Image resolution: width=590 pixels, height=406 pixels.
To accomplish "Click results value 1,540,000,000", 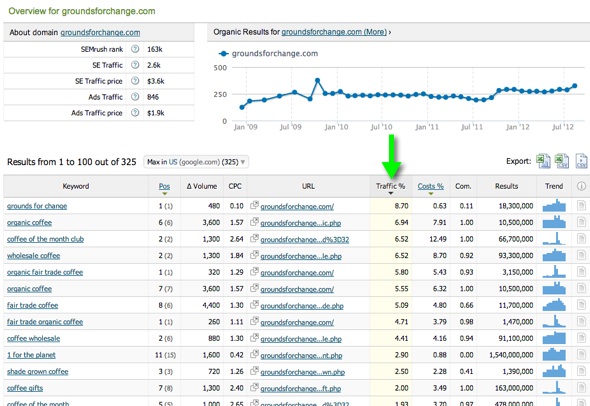I will tap(511, 355).
